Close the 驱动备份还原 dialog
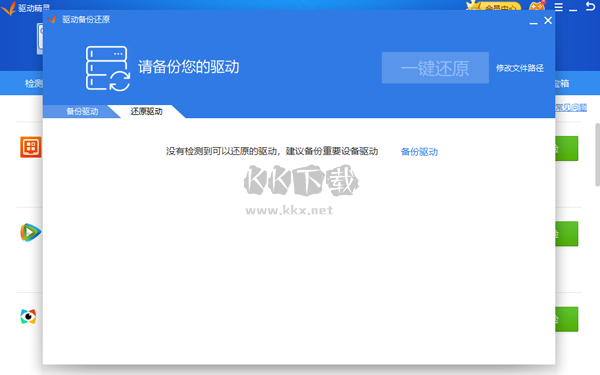The image size is (600, 375). point(548,20)
